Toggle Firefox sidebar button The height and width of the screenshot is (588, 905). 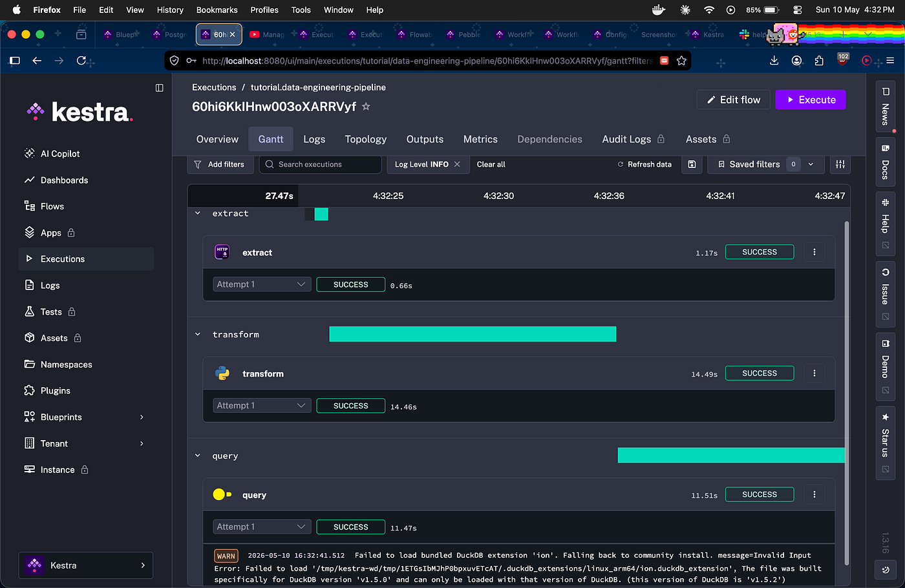click(x=15, y=60)
